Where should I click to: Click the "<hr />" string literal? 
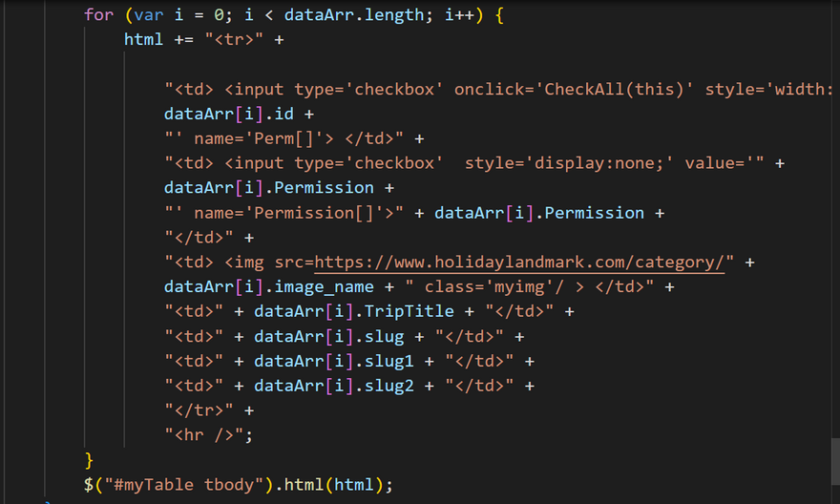pyautogui.click(x=206, y=435)
